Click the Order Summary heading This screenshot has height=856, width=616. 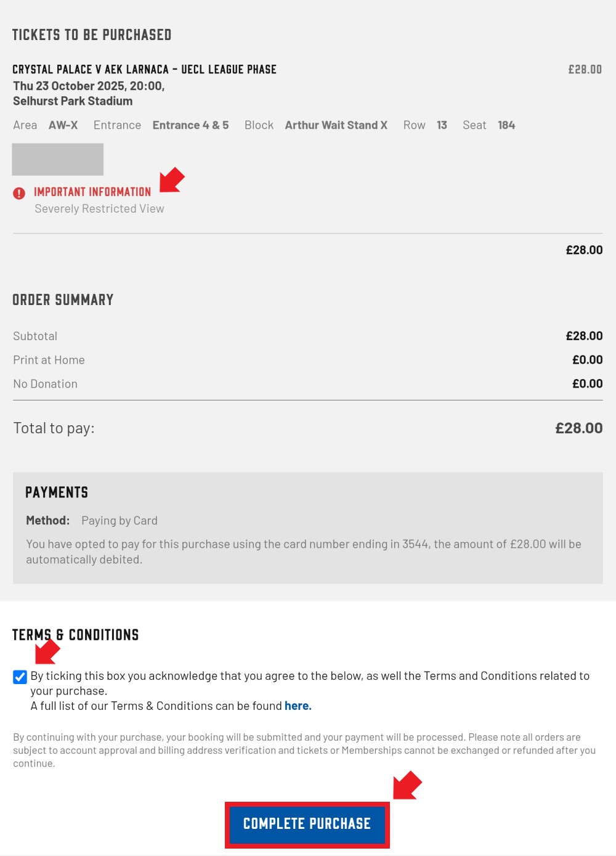[63, 300]
